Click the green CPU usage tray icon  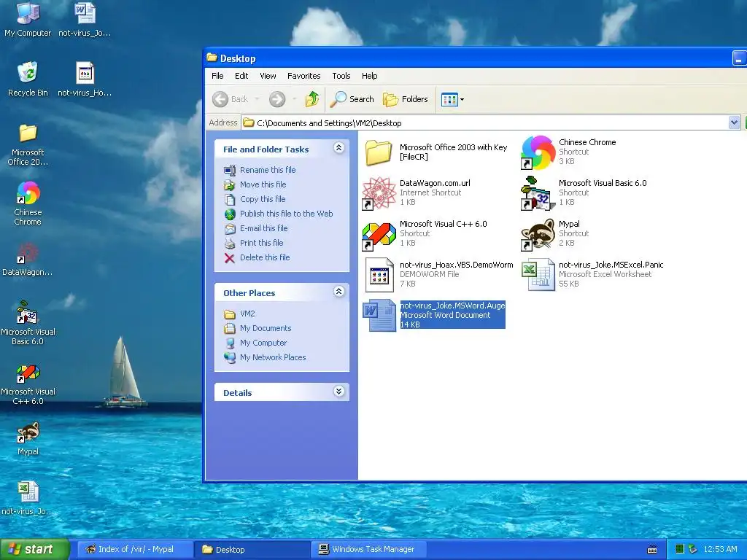point(679,549)
